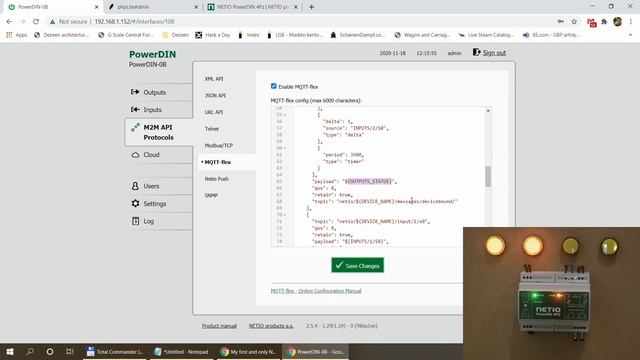Close the phpLiteAdmin browser tab
The height and width of the screenshot is (360, 640).
coord(196,7)
